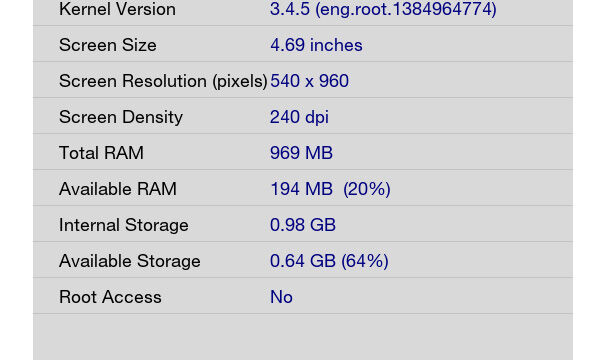The image size is (600, 360).
Task: Select the Screen Density label
Action: pyautogui.click(x=121, y=117)
